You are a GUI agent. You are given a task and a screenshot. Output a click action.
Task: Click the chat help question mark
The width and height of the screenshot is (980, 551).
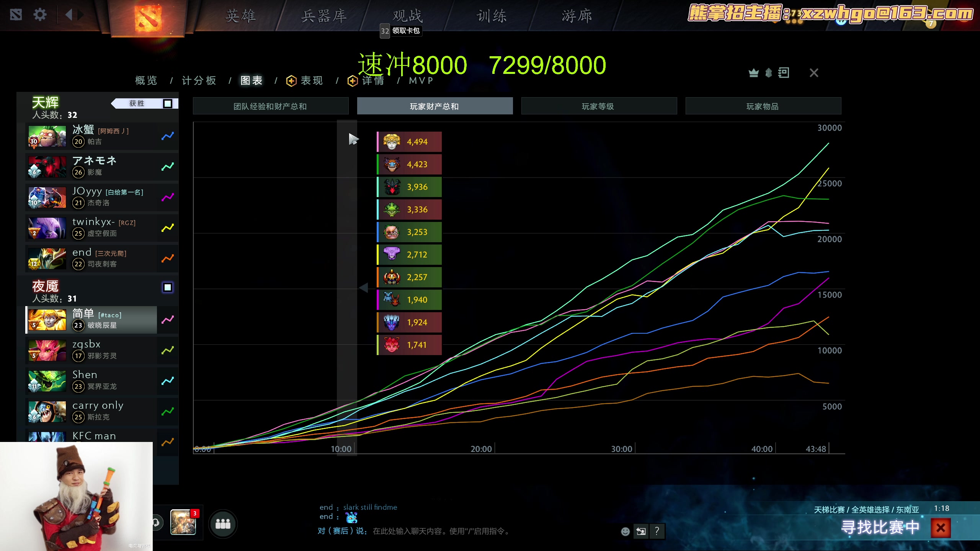(x=657, y=531)
